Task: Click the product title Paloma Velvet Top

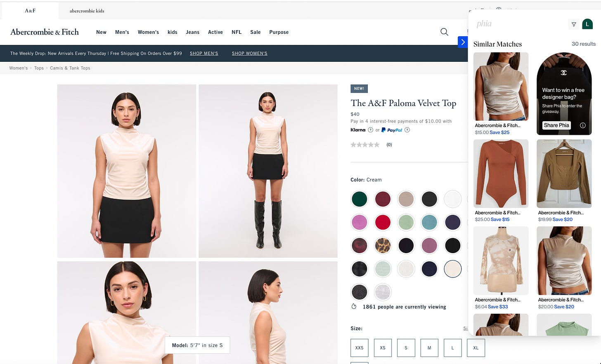Action: [x=403, y=103]
